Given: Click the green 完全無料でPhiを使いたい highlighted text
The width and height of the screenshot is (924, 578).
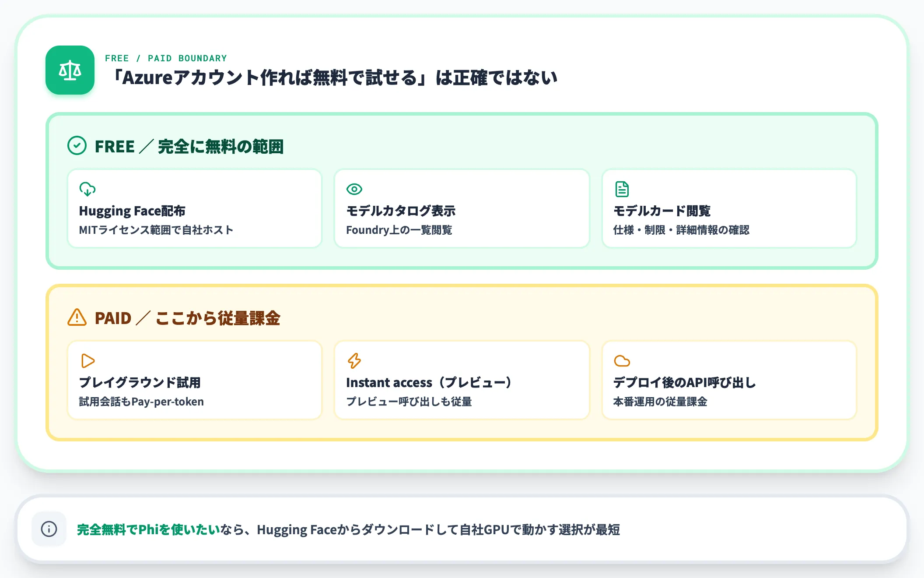Looking at the screenshot, I should click(x=148, y=529).
